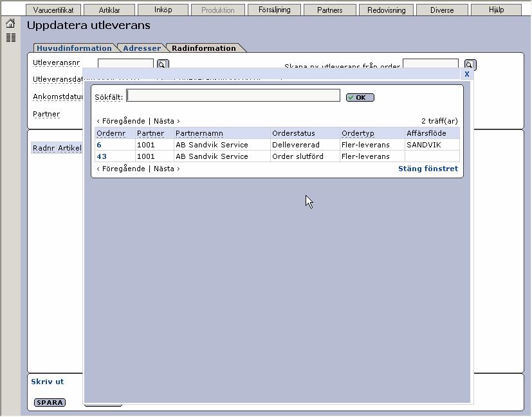The height and width of the screenshot is (417, 532).
Task: Select 'AB Sandvik Service' in order 43 row
Action: 222,156
